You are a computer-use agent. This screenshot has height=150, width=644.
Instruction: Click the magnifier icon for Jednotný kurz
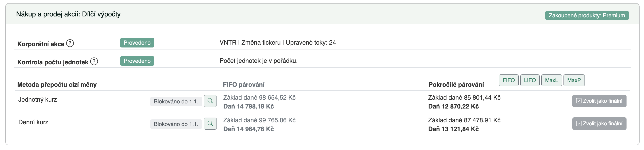[210, 101]
